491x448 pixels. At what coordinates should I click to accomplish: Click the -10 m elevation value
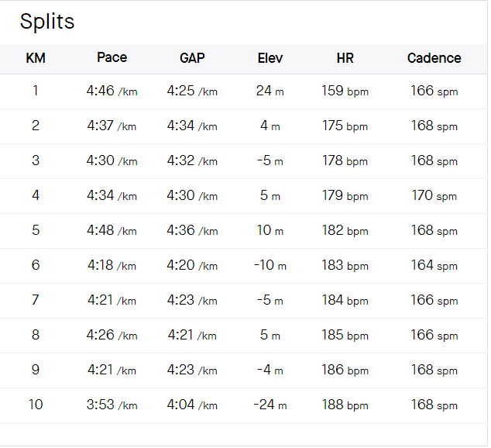point(270,266)
